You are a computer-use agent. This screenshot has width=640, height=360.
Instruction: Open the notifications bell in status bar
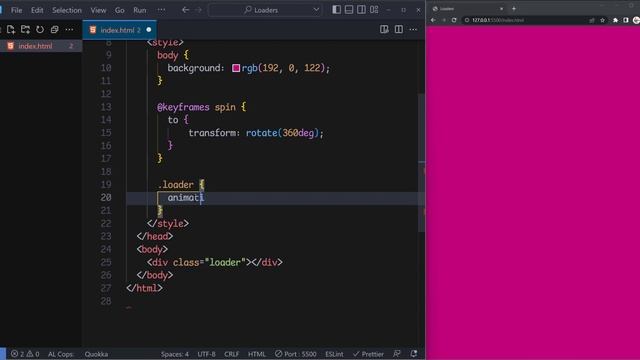point(414,354)
